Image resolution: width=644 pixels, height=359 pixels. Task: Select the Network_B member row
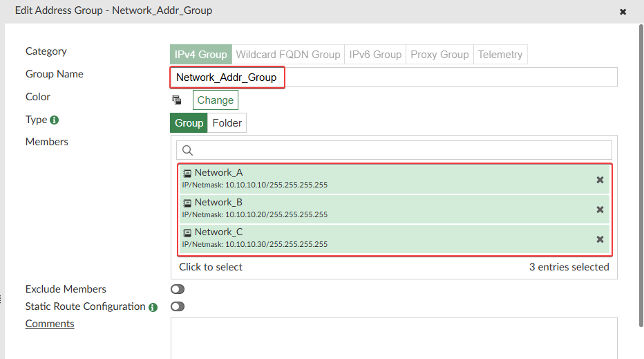[x=395, y=209]
